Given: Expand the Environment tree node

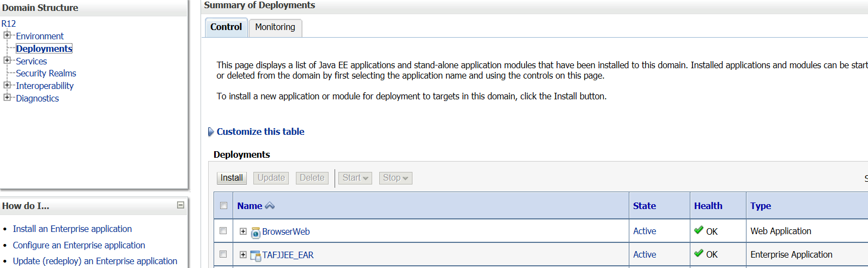Looking at the screenshot, I should pos(7,35).
